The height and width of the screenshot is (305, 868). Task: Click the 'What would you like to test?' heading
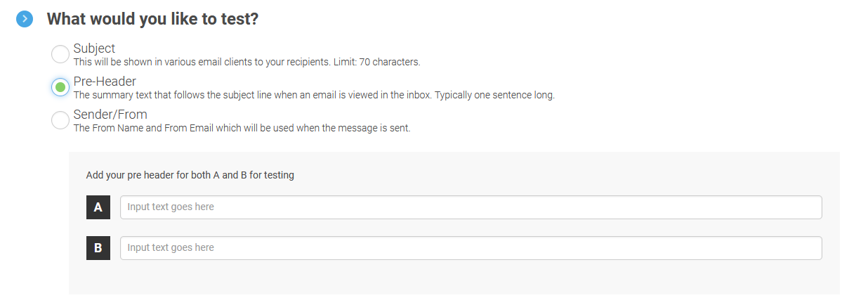point(152,19)
